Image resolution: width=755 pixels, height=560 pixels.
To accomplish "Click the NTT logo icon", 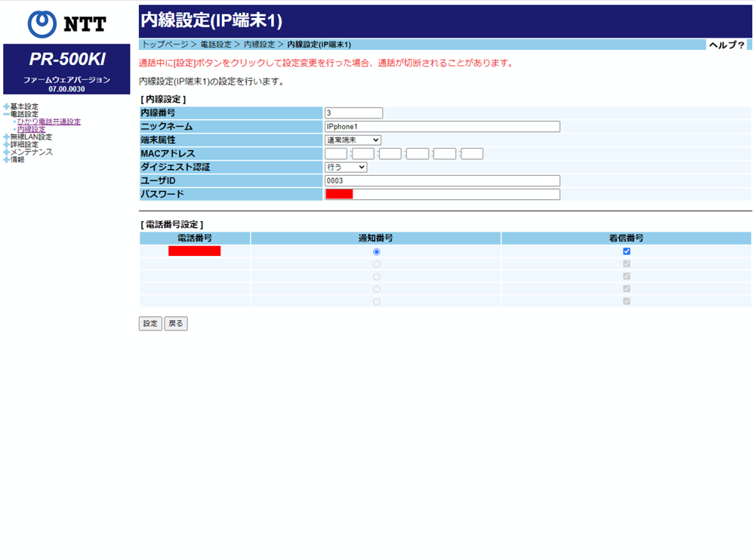I will pos(42,23).
